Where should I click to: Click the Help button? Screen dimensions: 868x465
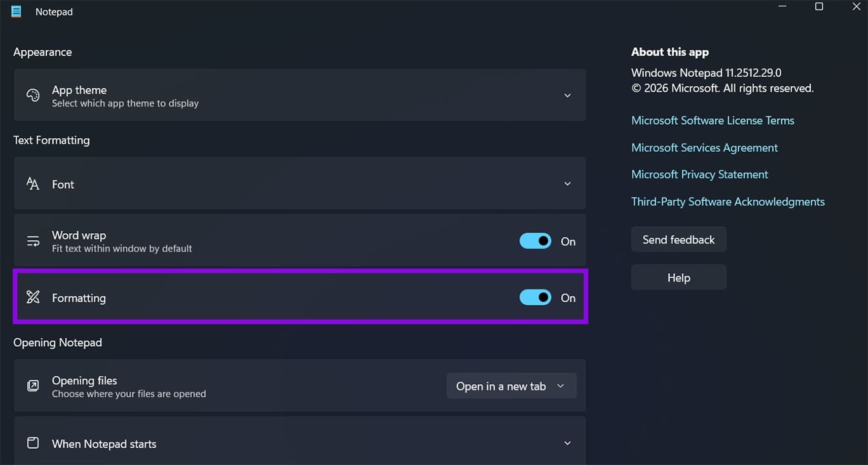[679, 278]
